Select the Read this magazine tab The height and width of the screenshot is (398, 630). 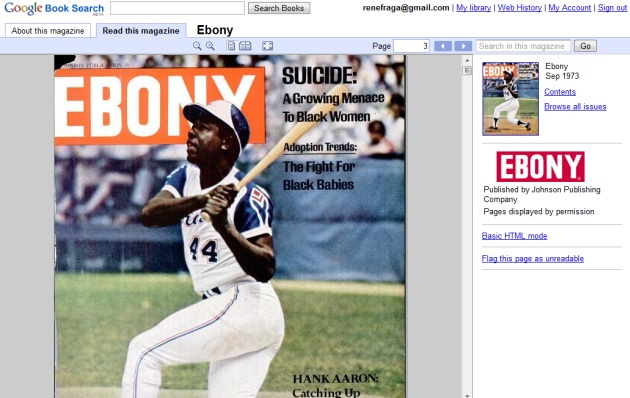[141, 31]
